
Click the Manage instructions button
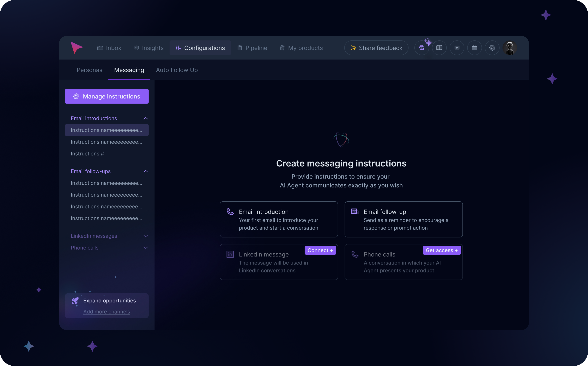coord(107,96)
